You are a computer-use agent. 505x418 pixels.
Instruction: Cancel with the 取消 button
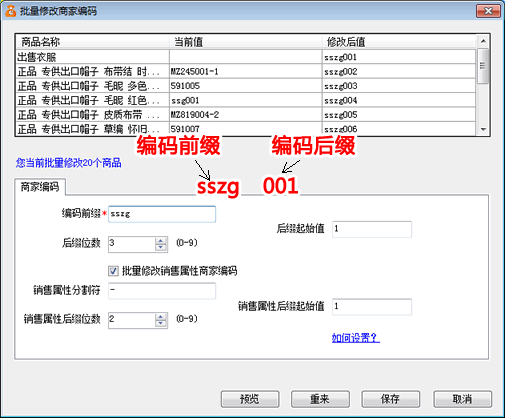click(x=463, y=399)
